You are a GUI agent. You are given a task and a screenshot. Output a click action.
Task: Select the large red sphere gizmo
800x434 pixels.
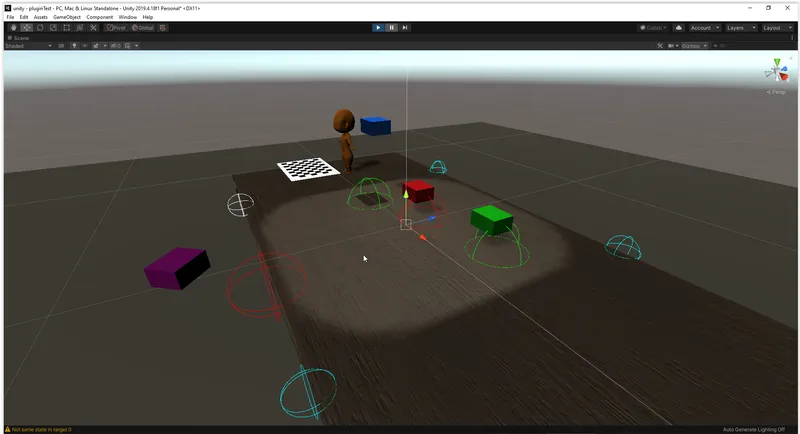[267, 285]
